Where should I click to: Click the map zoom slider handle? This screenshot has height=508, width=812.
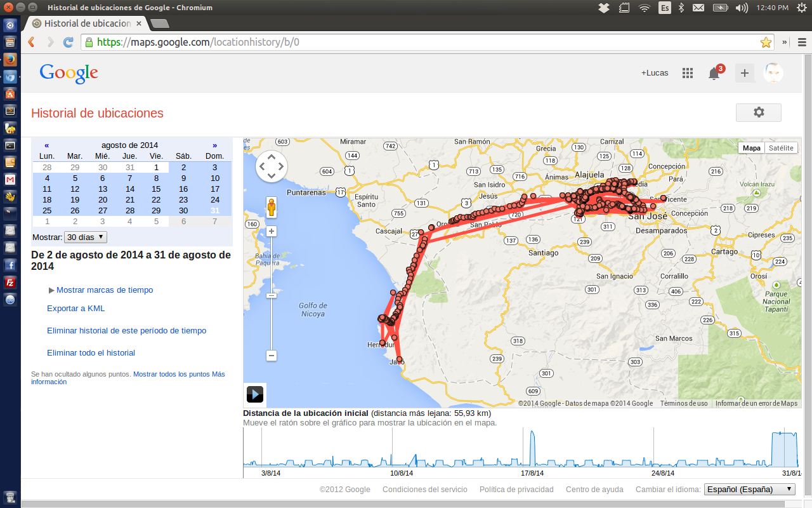(272, 295)
